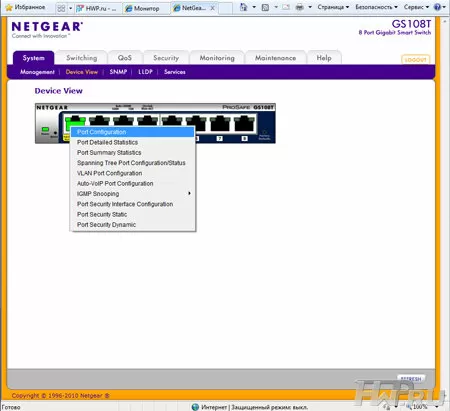
Task: Select Spanning Tree Port Configuration/Status
Action: pyautogui.click(x=133, y=163)
